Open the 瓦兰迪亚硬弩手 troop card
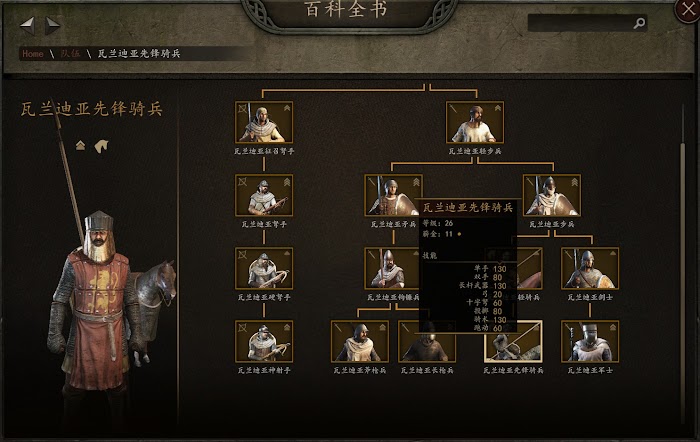The width and height of the screenshot is (700, 442). [264, 268]
